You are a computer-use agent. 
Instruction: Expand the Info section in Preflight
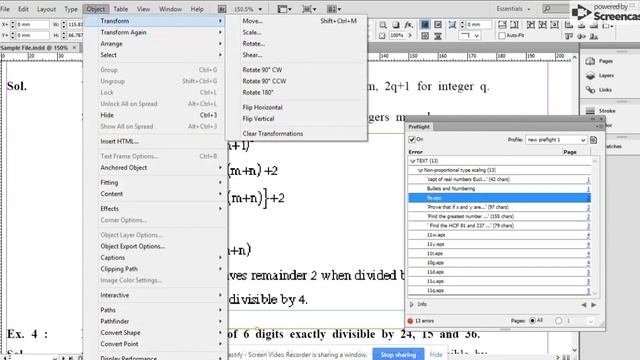(411, 304)
